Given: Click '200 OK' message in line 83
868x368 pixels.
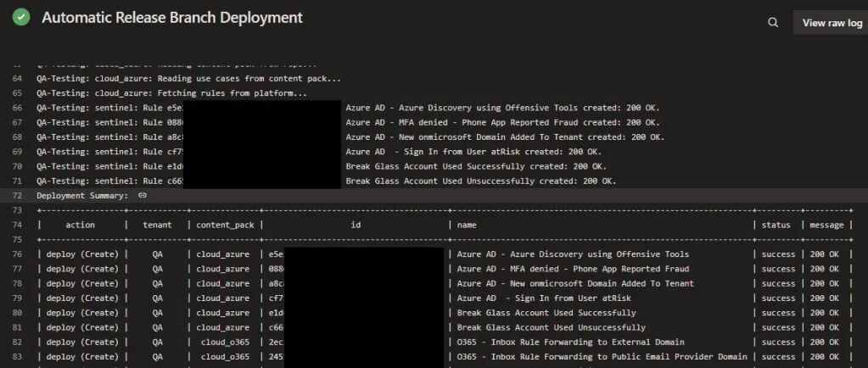Looking at the screenshot, I should [824, 356].
